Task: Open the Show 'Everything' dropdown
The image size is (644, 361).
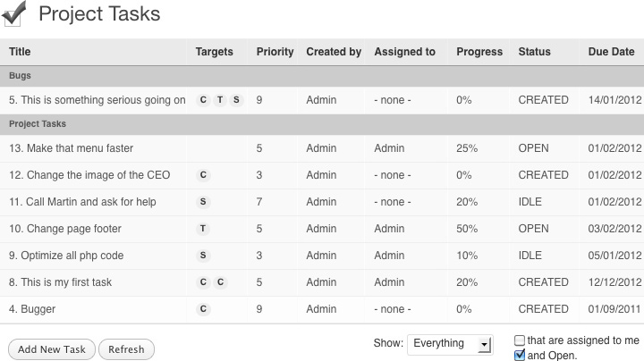Action: click(450, 344)
